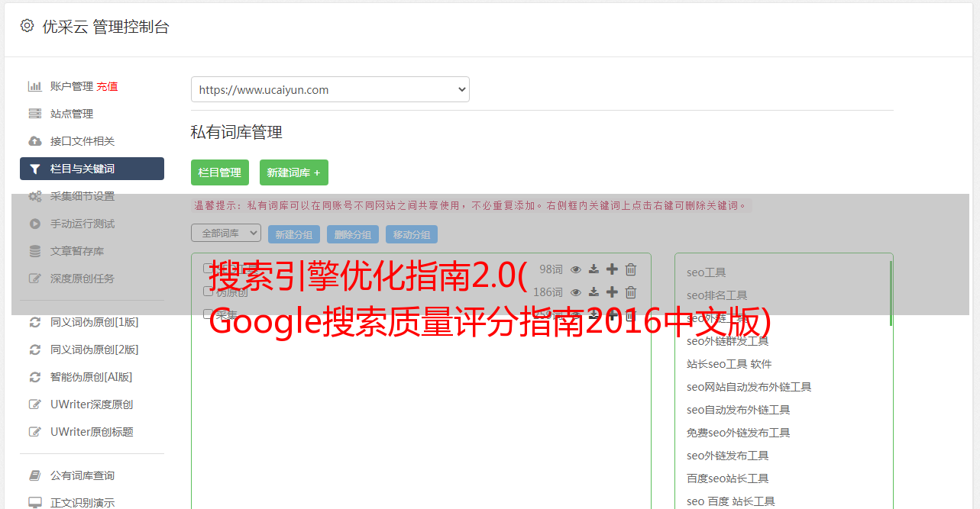Click the keyword seo排名工具
The height and width of the screenshot is (509, 980).
pos(717,295)
